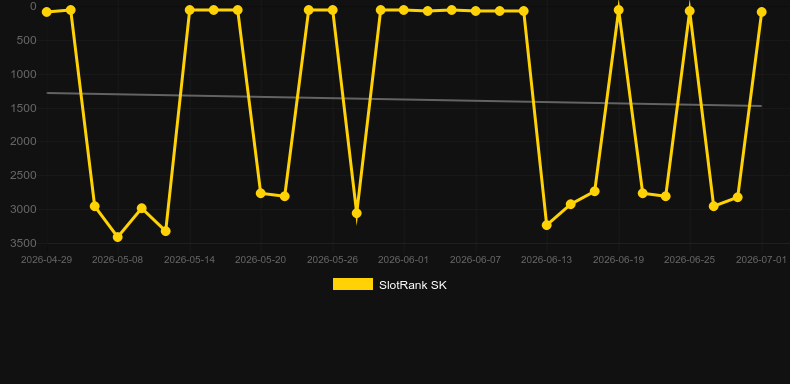Select the data point above 2026-05-14
The image size is (790, 384).
[189, 10]
